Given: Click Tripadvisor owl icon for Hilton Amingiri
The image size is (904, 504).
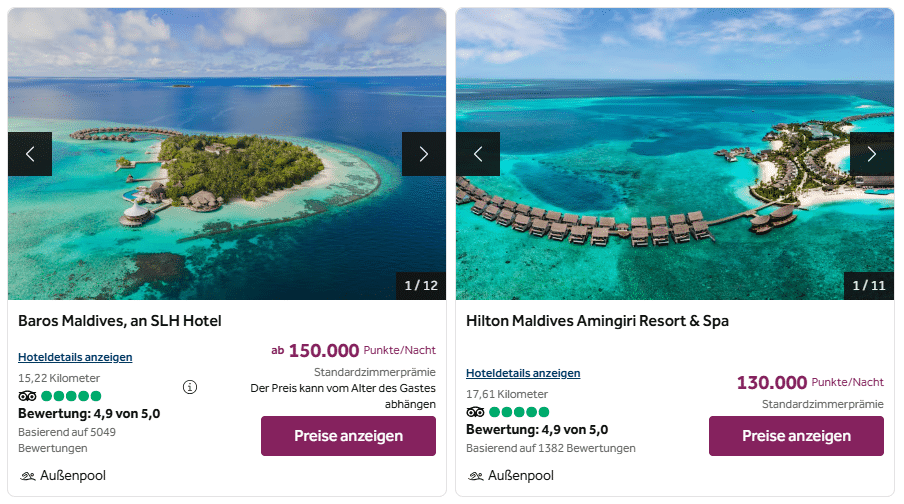Looking at the screenshot, I should tap(475, 412).
